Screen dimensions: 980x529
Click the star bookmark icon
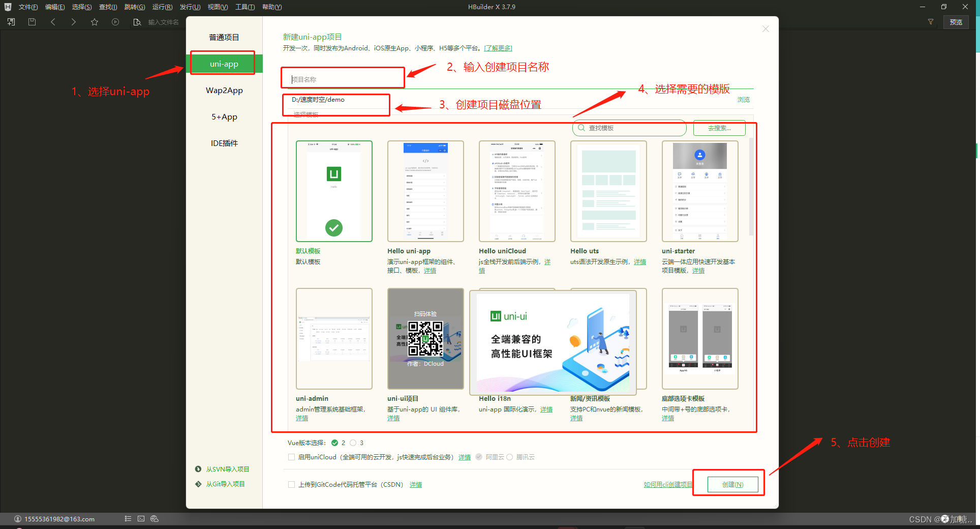[95, 22]
